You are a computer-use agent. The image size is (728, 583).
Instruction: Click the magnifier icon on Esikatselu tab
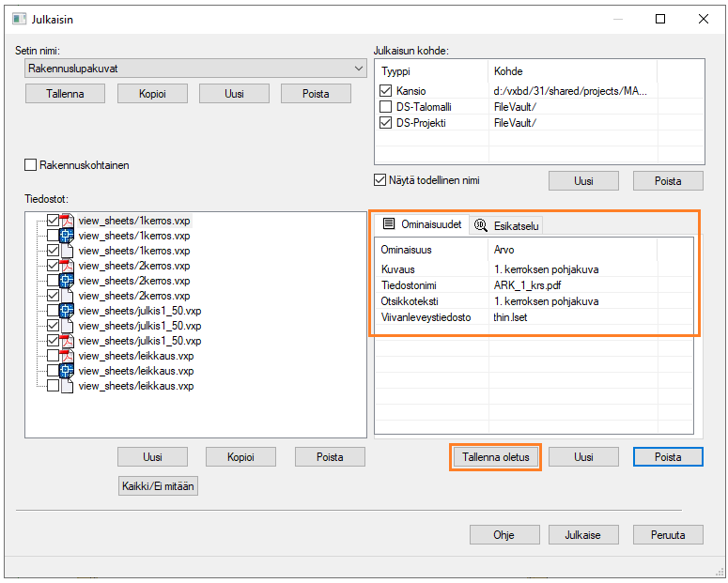click(x=482, y=225)
